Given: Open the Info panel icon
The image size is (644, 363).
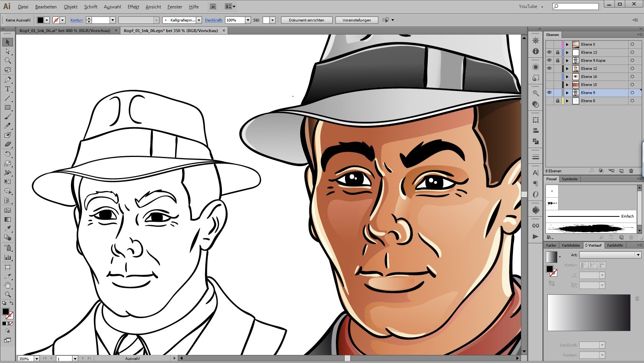Looking at the screenshot, I should click(x=536, y=51).
